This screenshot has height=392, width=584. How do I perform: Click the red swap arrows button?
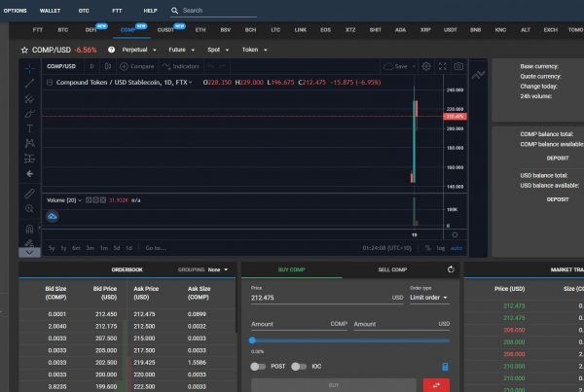[436, 385]
